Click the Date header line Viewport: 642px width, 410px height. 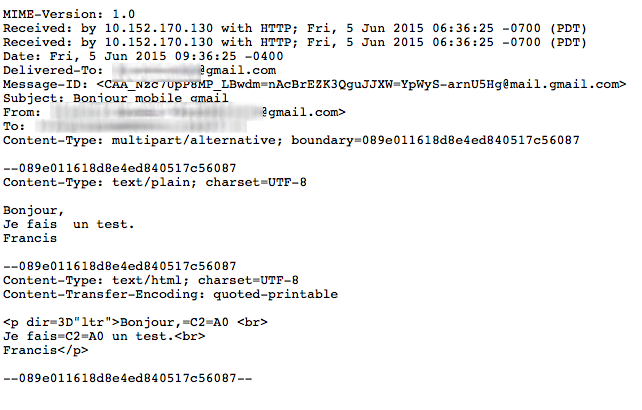pyautogui.click(x=143, y=56)
